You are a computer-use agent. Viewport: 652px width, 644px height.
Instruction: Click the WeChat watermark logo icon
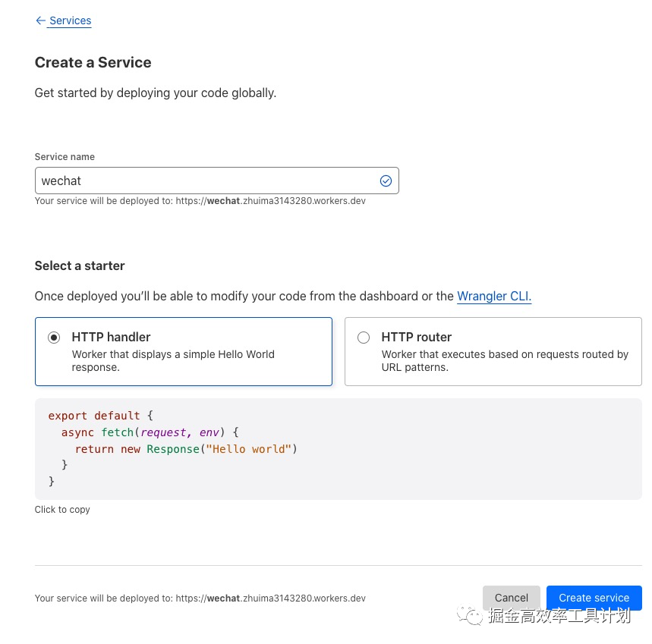coord(474,616)
